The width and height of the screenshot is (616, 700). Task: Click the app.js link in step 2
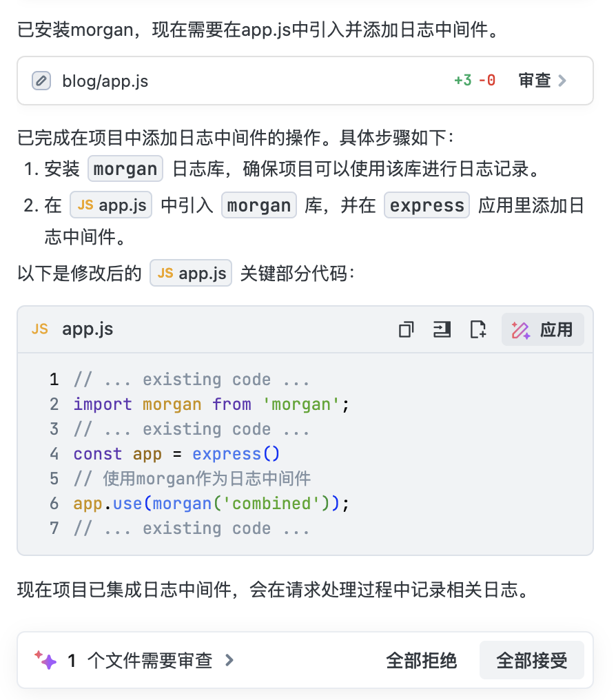tap(122, 205)
